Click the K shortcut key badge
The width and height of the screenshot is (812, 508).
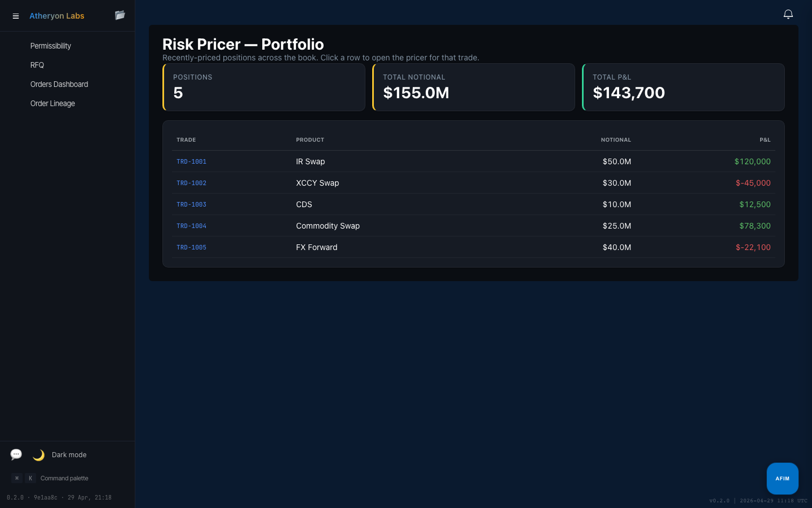click(30, 478)
